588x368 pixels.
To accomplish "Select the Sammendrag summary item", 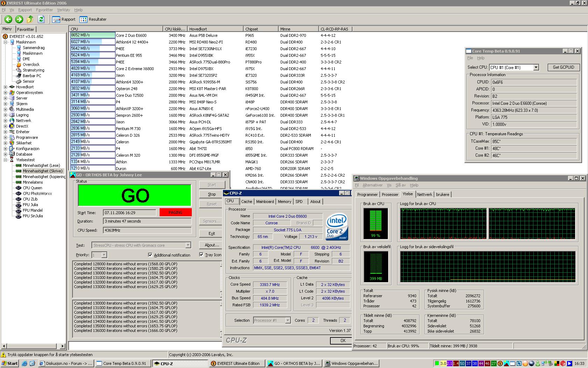I will (34, 48).
